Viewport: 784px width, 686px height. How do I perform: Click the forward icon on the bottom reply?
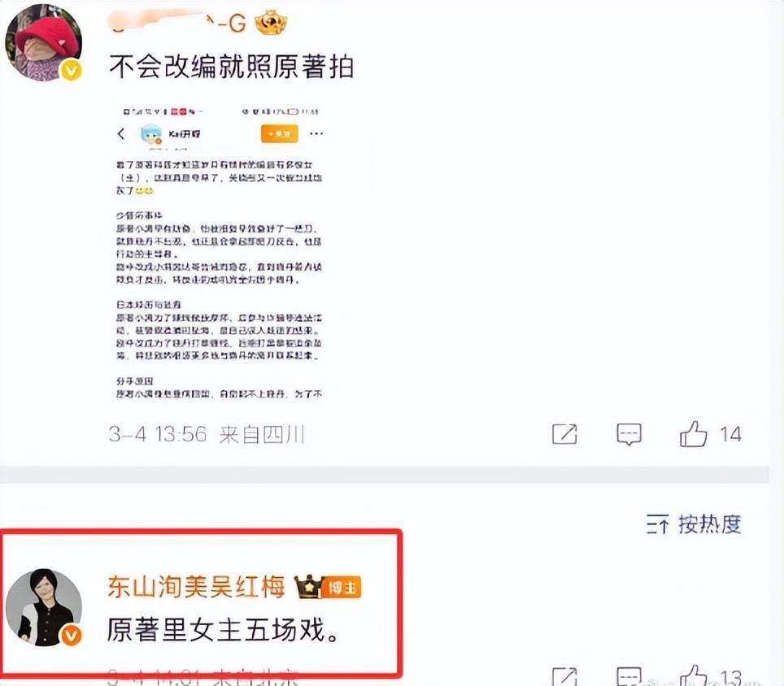[564, 676]
